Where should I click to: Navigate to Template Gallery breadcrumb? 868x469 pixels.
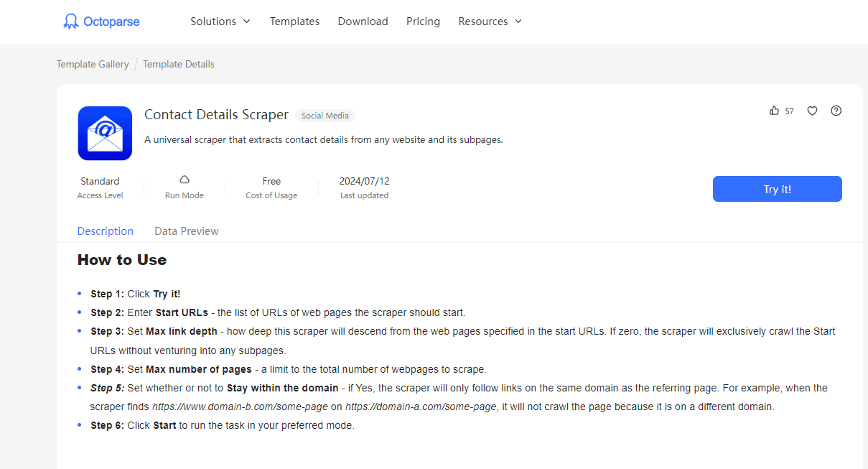(x=93, y=64)
